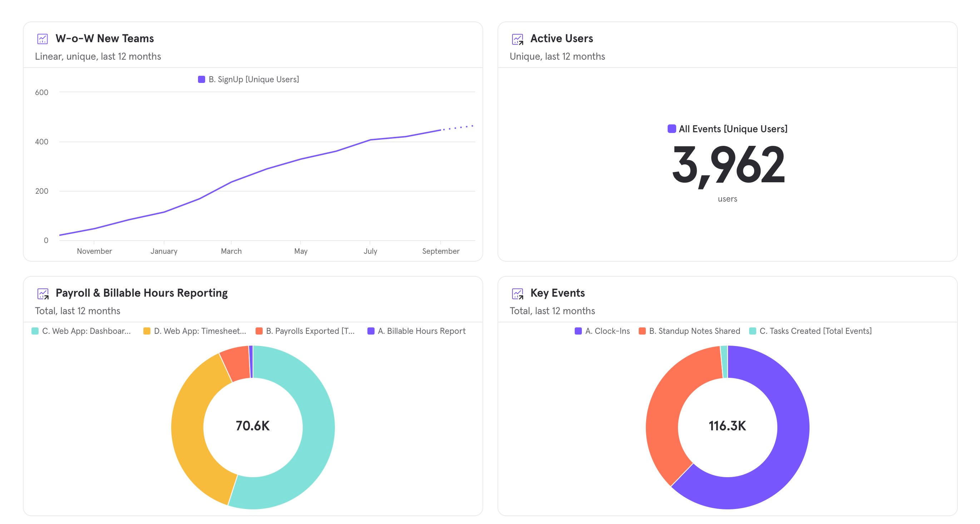Click the 'July' x-axis label
The width and height of the screenshot is (980, 524).
click(x=370, y=251)
